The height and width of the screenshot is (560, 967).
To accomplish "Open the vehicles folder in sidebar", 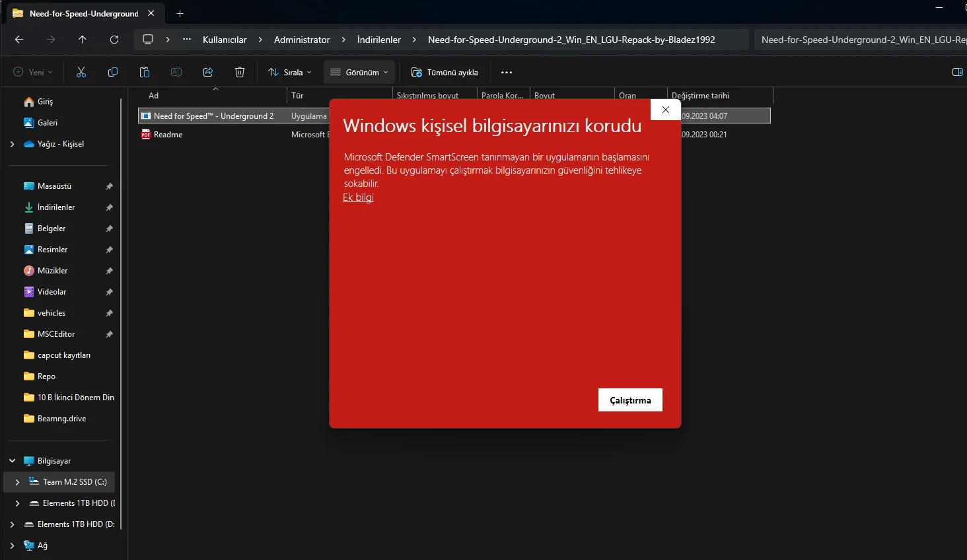I will click(x=52, y=313).
